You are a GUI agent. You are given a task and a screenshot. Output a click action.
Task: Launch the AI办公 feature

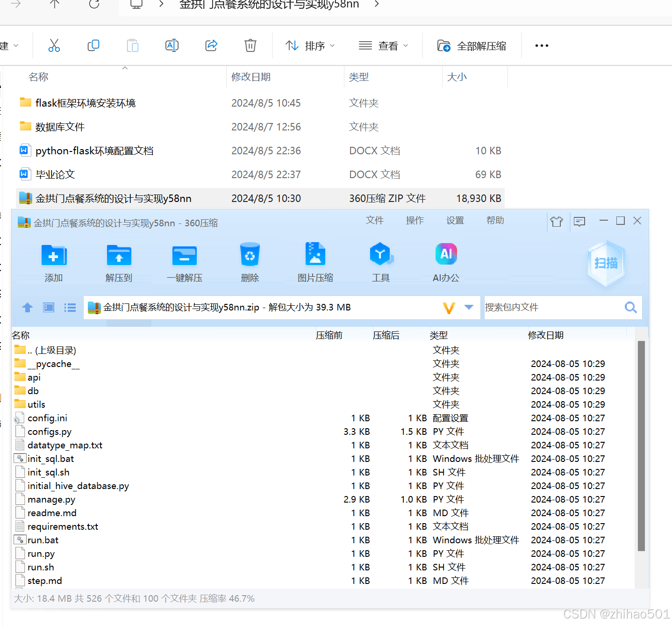[x=446, y=255]
